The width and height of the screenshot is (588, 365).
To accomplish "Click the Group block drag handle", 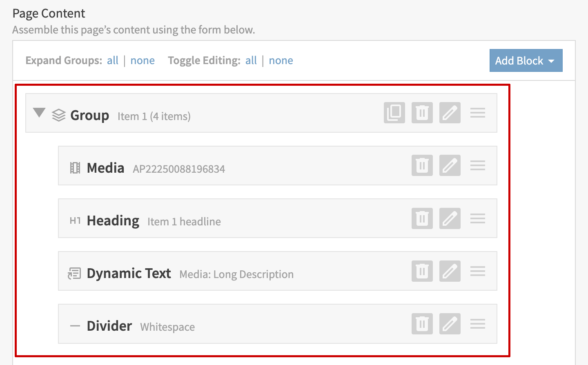I will click(477, 113).
